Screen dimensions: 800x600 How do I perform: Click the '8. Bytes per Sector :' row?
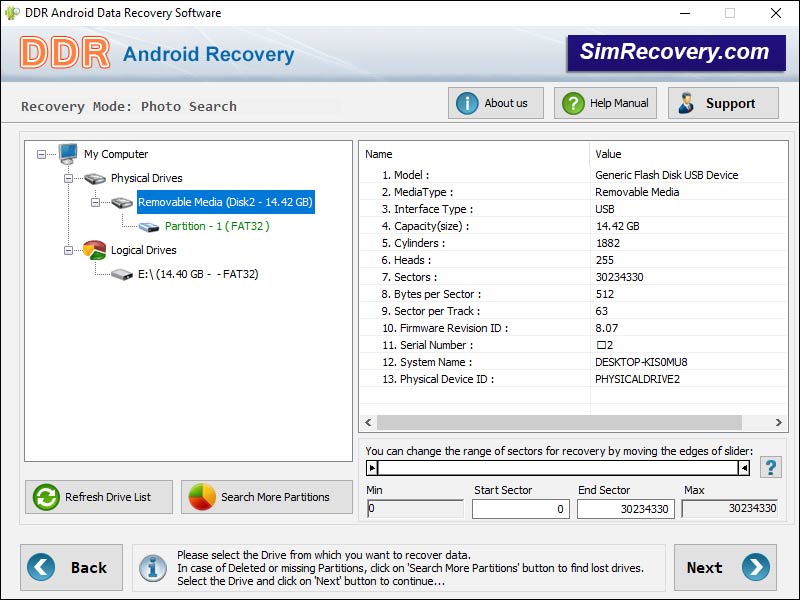tap(573, 294)
